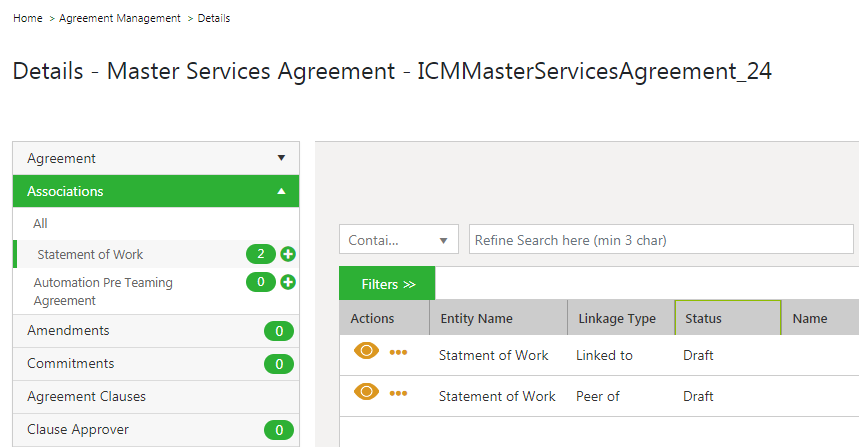Screen dimensions: 859x447
Task: Expand the Agreement section arrow
Action: (x=281, y=158)
